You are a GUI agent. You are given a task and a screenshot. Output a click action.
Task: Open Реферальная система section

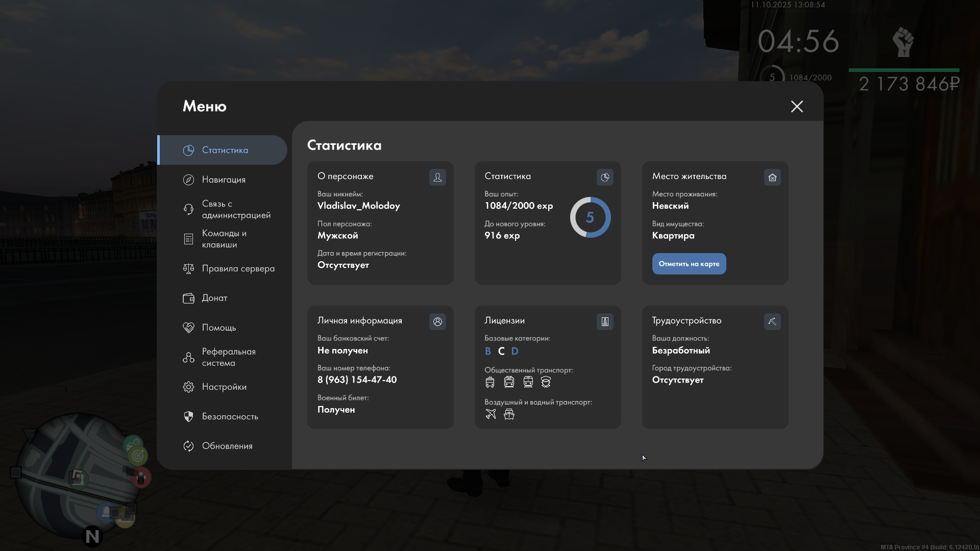(x=228, y=357)
